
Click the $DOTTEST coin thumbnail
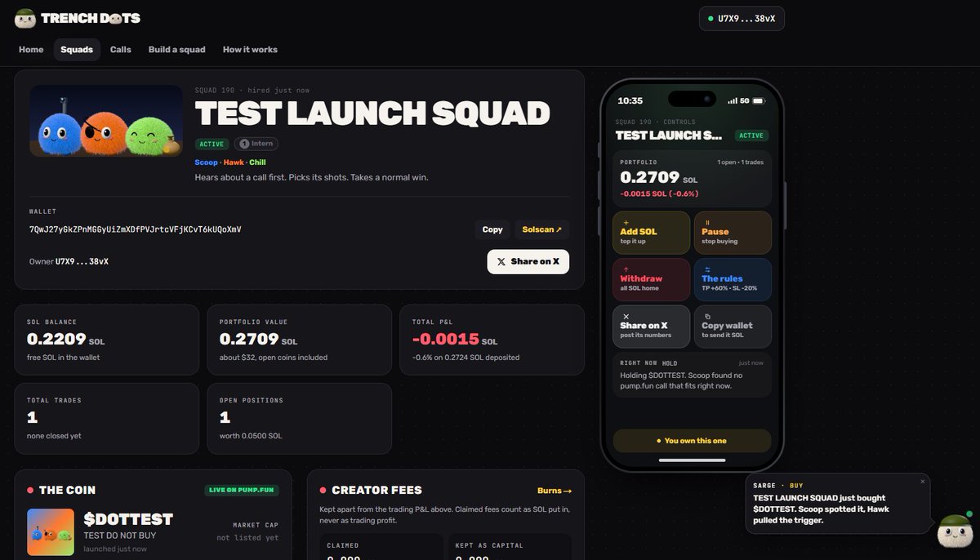click(51, 532)
